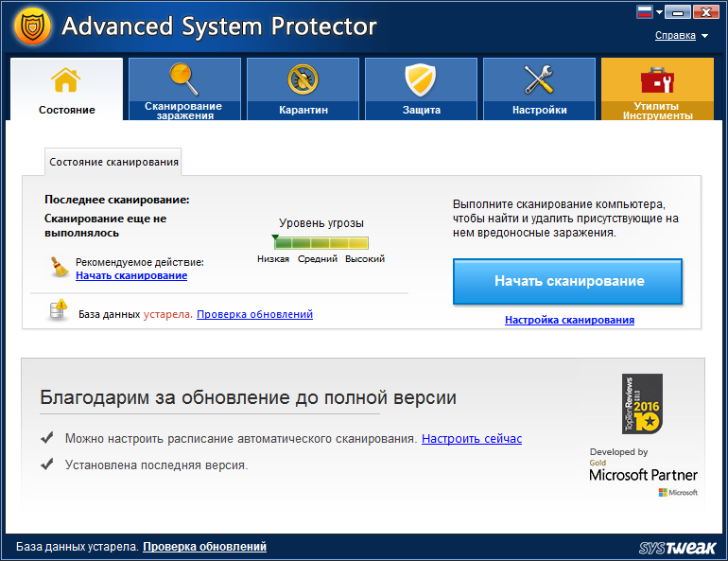This screenshot has height=561, width=728.
Task: Click the database warning icon
Action: point(58,310)
